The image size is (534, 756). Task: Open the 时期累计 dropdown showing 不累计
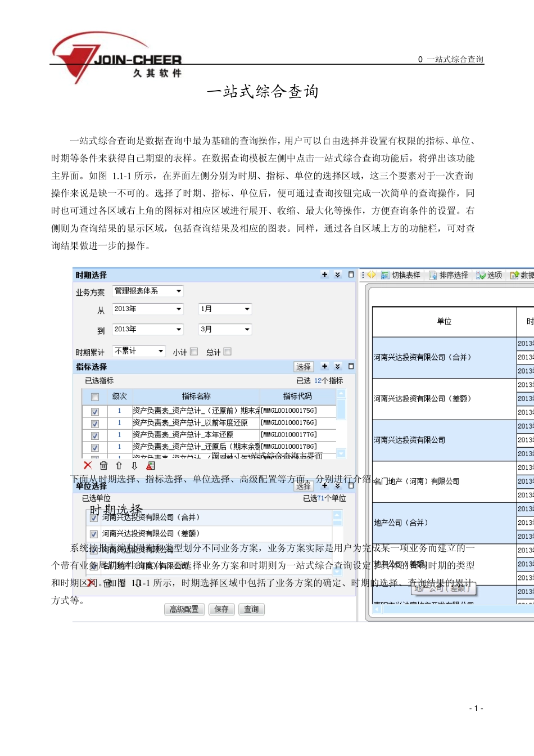click(139, 350)
